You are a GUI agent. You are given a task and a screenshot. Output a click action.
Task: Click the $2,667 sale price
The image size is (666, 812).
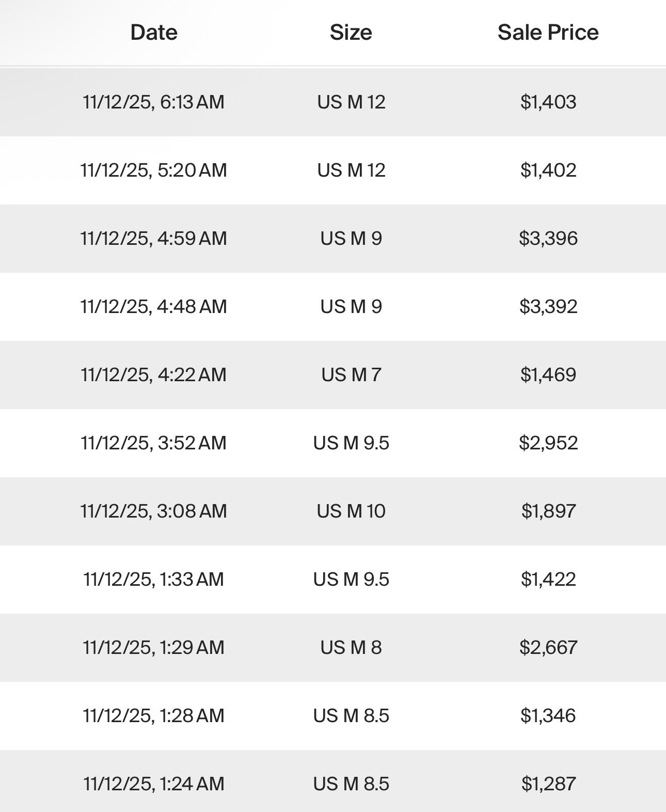click(548, 647)
